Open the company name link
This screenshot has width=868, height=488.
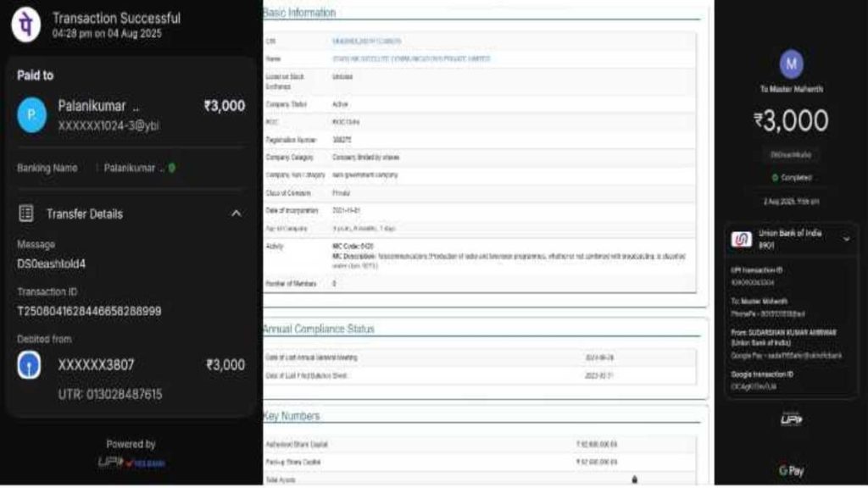[x=411, y=58]
